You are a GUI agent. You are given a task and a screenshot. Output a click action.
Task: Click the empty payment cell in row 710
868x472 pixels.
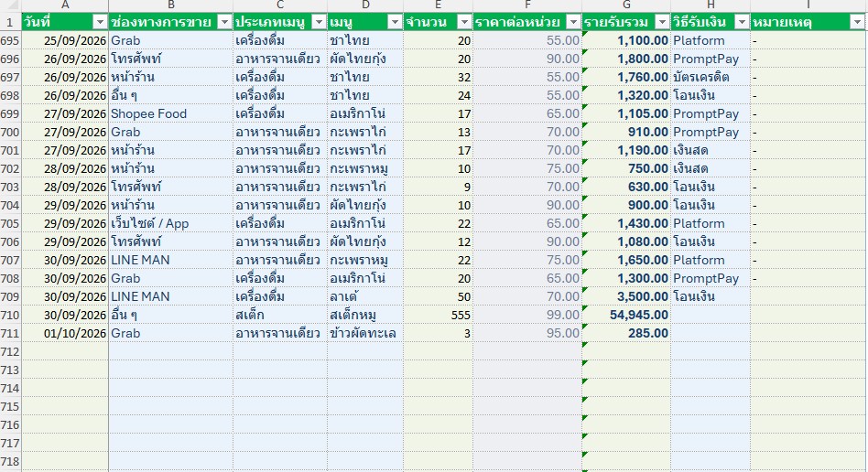pyautogui.click(x=711, y=315)
